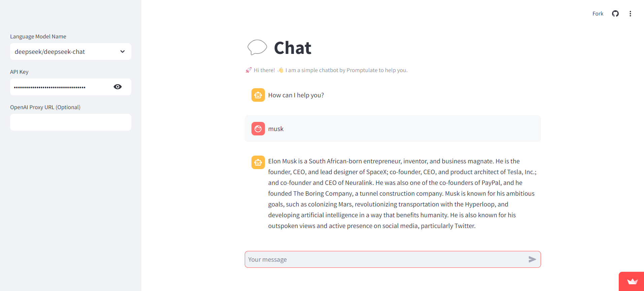Click the Your message chat input
Viewport: 644px width, 291px height.
click(x=384, y=259)
